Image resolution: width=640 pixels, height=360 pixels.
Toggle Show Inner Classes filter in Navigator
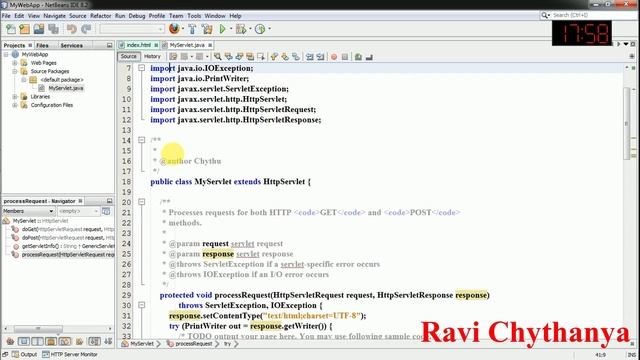(65, 341)
